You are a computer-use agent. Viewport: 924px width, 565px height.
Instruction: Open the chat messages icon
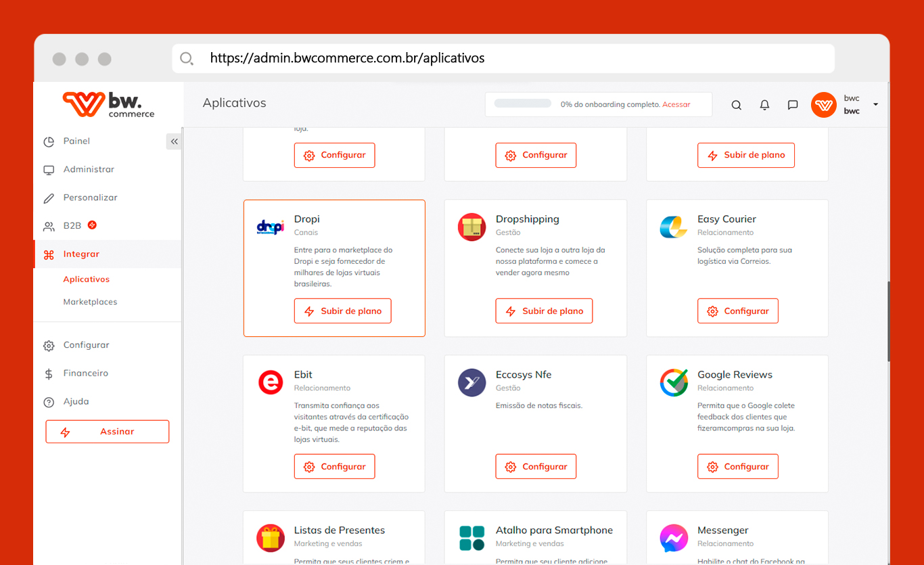click(793, 105)
